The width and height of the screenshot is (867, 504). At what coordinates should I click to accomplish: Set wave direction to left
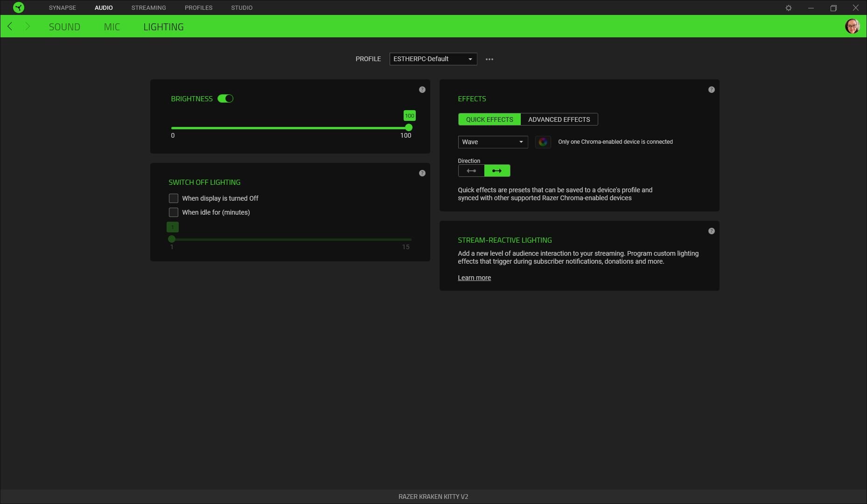point(471,171)
